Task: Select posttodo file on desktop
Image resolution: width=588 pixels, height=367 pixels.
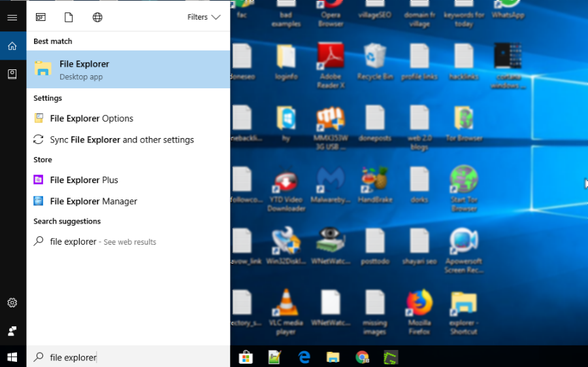Action: (375, 246)
